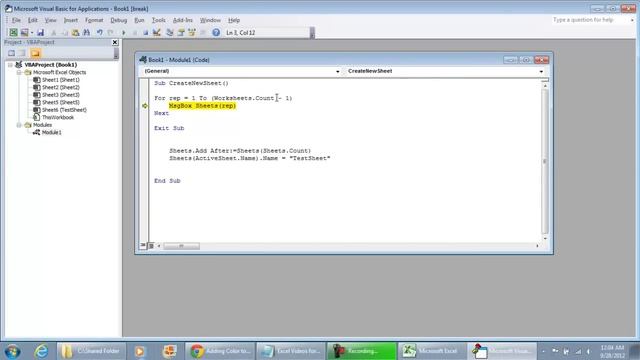Open the Tools menu
The height and width of the screenshot is (360, 640).
point(158,20)
